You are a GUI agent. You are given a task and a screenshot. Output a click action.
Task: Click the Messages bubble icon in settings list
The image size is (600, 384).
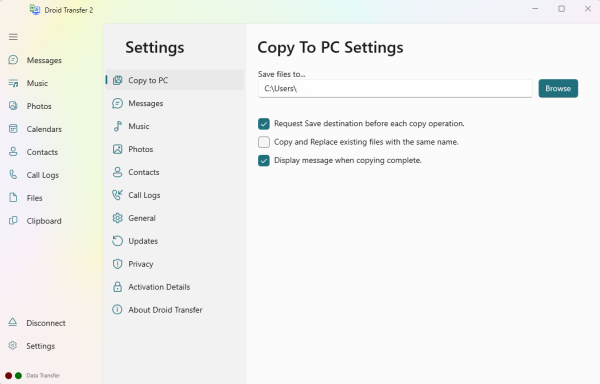pos(117,103)
